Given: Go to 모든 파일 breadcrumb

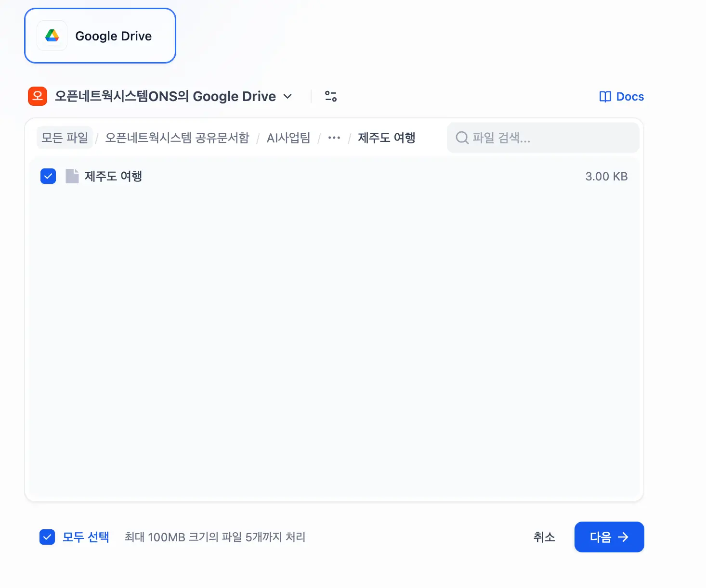Looking at the screenshot, I should tap(65, 138).
